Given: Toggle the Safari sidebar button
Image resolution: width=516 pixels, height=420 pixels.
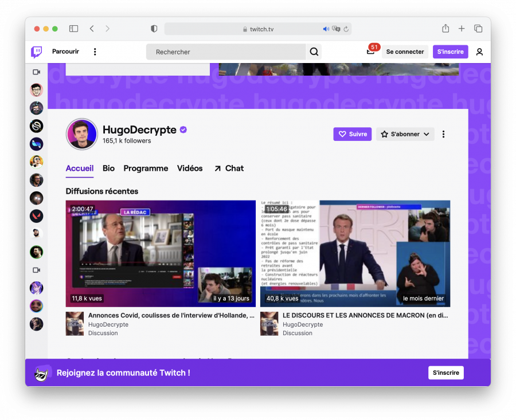Looking at the screenshot, I should pos(74,29).
